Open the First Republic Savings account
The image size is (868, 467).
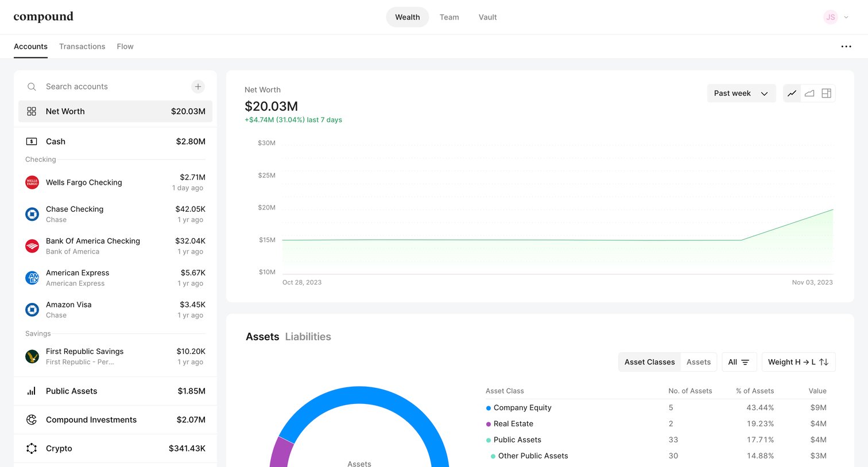115,356
